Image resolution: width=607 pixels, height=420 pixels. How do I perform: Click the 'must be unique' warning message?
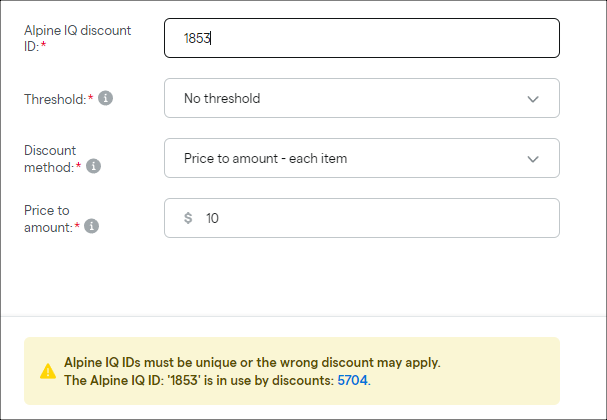[252, 362]
